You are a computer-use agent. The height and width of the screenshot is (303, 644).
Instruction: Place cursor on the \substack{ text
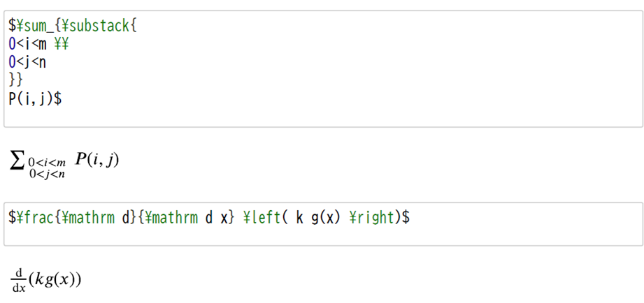[x=101, y=26]
